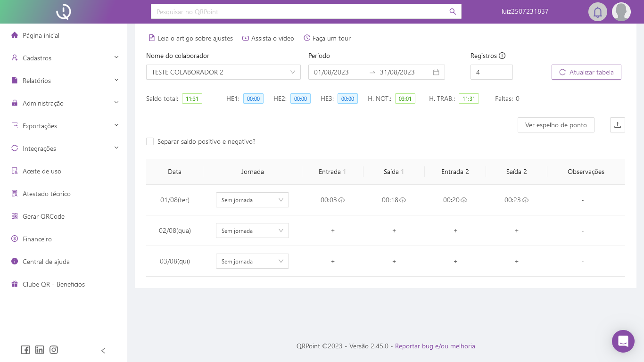
Task: Click the 'Atualizar tabela' button
Action: (586, 72)
